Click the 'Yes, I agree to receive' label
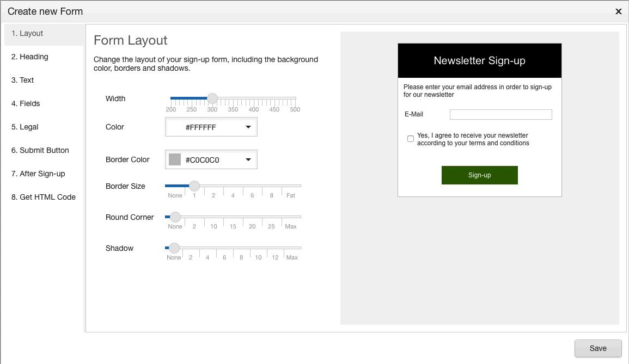629x364 pixels. click(473, 139)
